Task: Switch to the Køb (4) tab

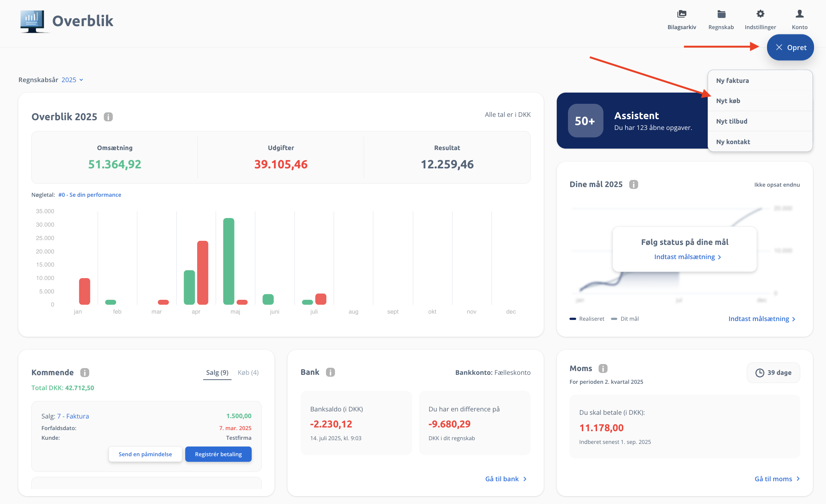Action: tap(248, 373)
